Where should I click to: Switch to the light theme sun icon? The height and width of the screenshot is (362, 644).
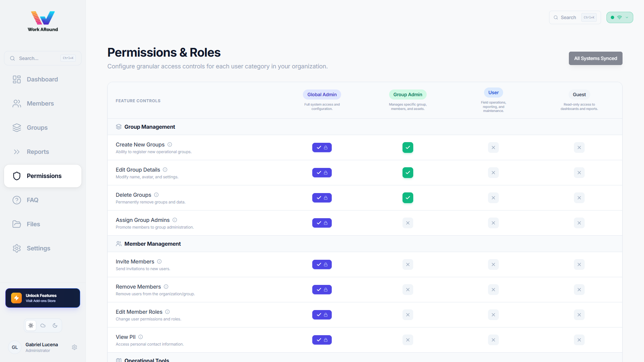click(31, 325)
